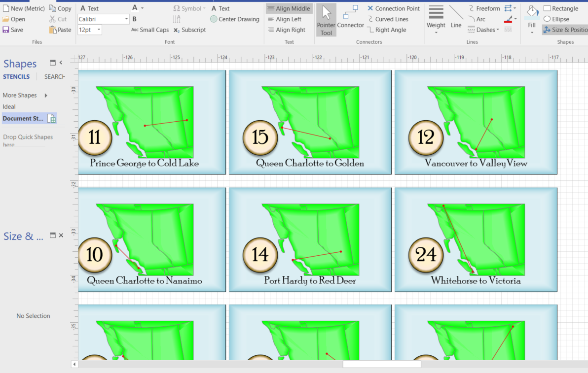588x373 pixels.
Task: Apply the font color A swatch
Action: [135, 7]
